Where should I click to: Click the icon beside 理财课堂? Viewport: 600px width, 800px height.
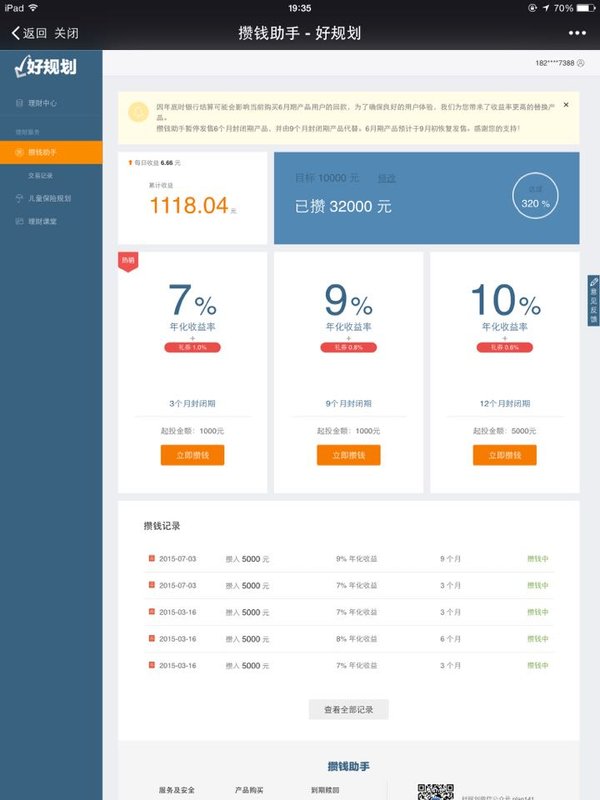(19, 221)
